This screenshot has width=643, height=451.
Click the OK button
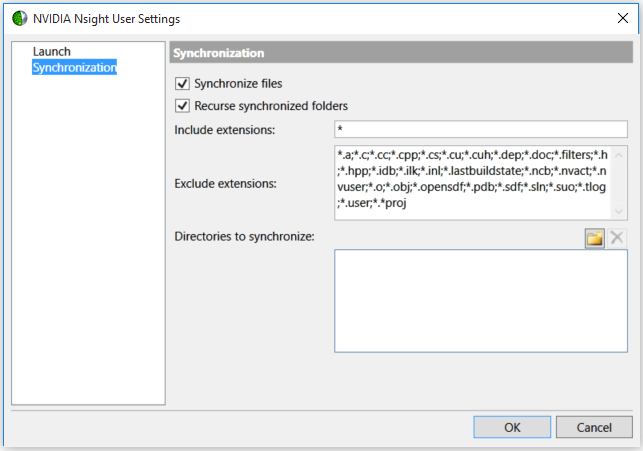tap(512, 427)
